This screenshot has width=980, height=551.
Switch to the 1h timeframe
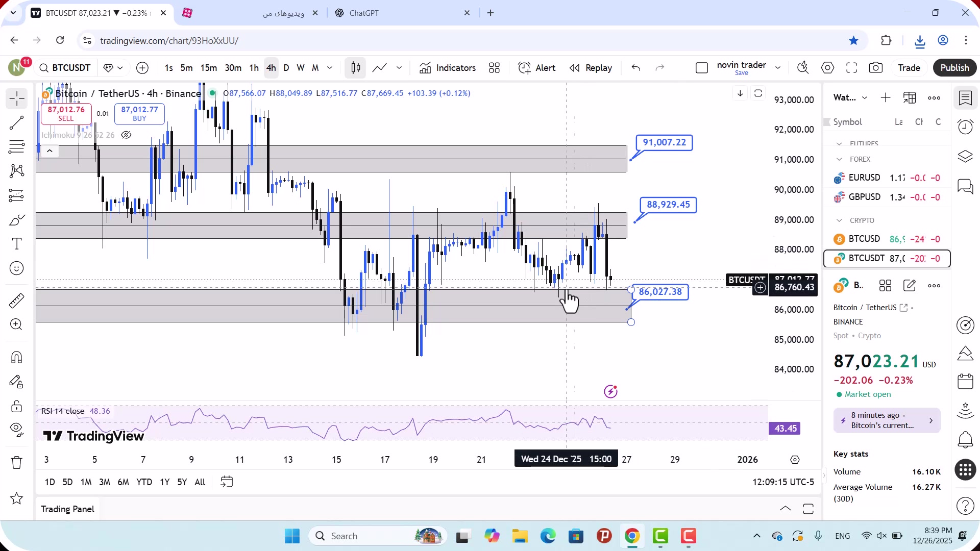coord(254,68)
